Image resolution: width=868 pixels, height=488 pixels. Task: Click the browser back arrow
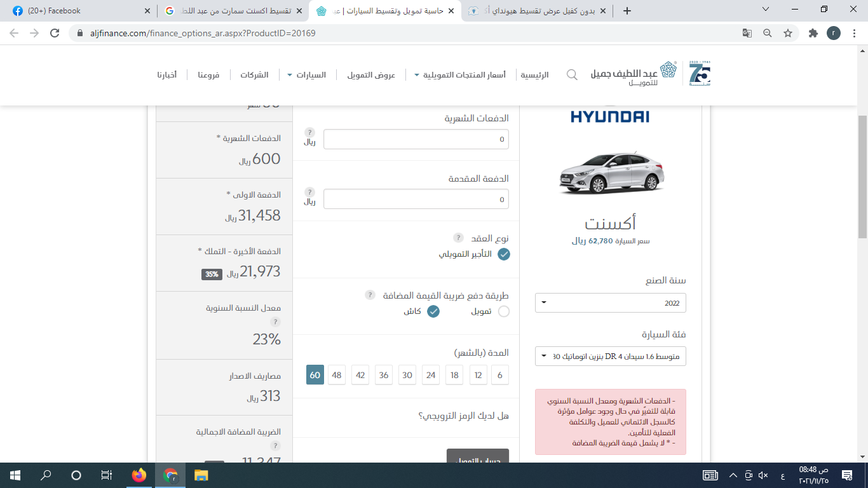point(14,33)
